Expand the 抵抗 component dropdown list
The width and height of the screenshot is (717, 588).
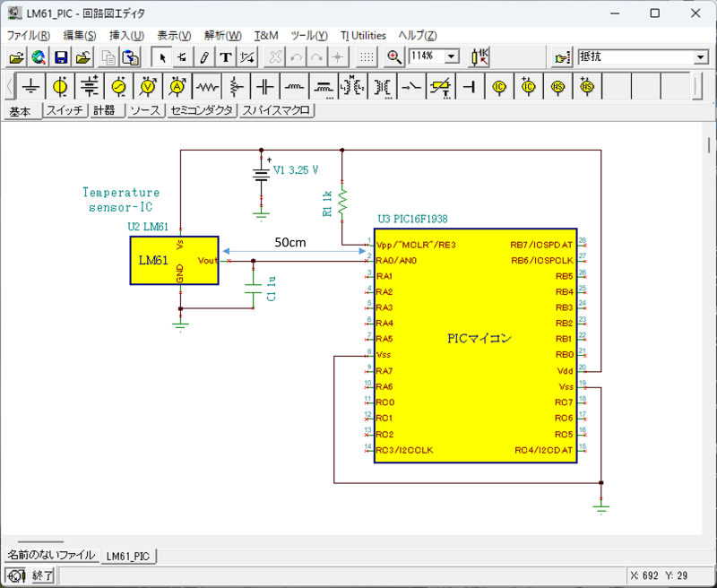[700, 57]
